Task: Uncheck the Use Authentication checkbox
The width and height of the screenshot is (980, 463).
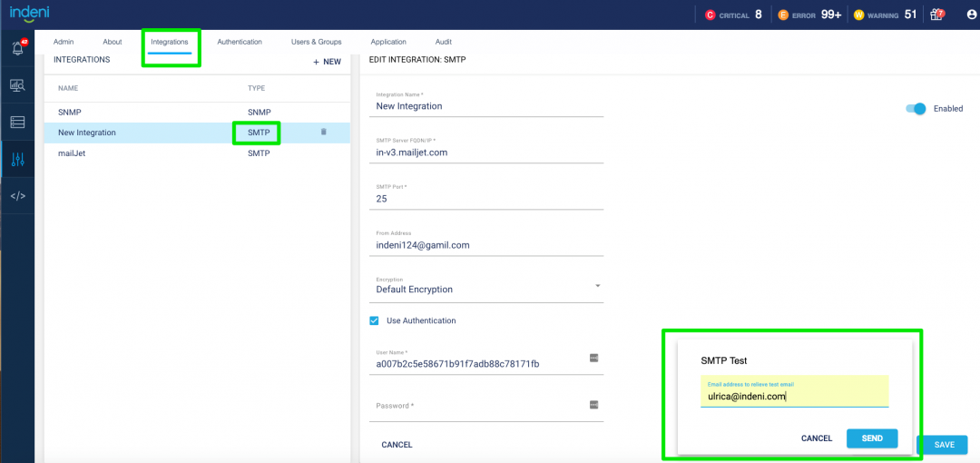Action: point(375,320)
